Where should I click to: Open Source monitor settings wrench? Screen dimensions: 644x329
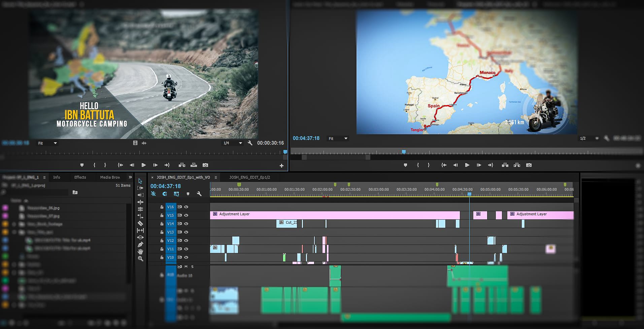coord(250,143)
